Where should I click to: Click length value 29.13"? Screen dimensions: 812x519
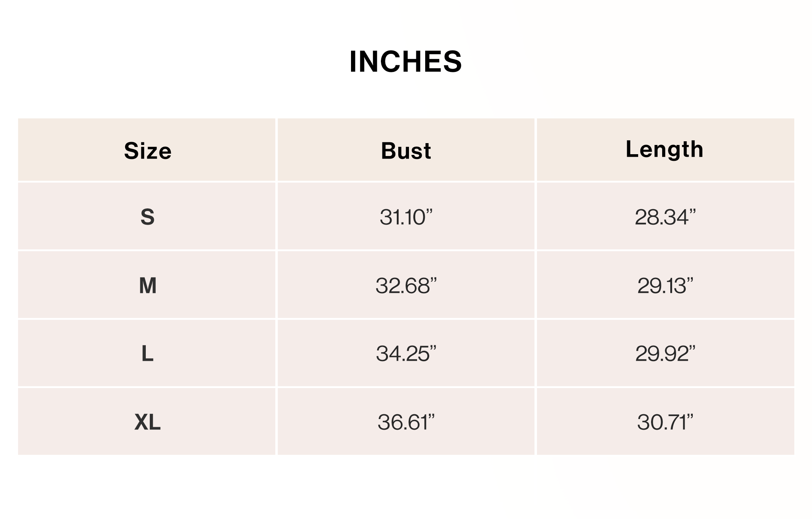coord(665,286)
